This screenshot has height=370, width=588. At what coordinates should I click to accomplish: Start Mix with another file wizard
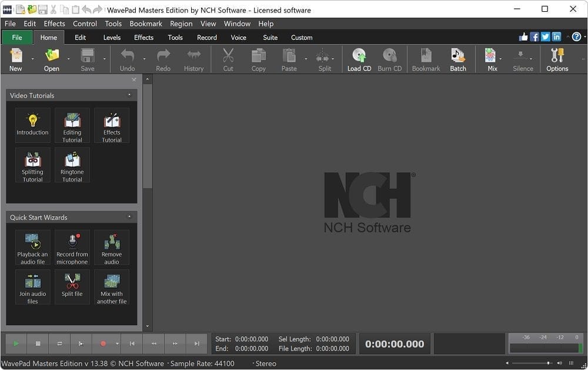pos(112,287)
